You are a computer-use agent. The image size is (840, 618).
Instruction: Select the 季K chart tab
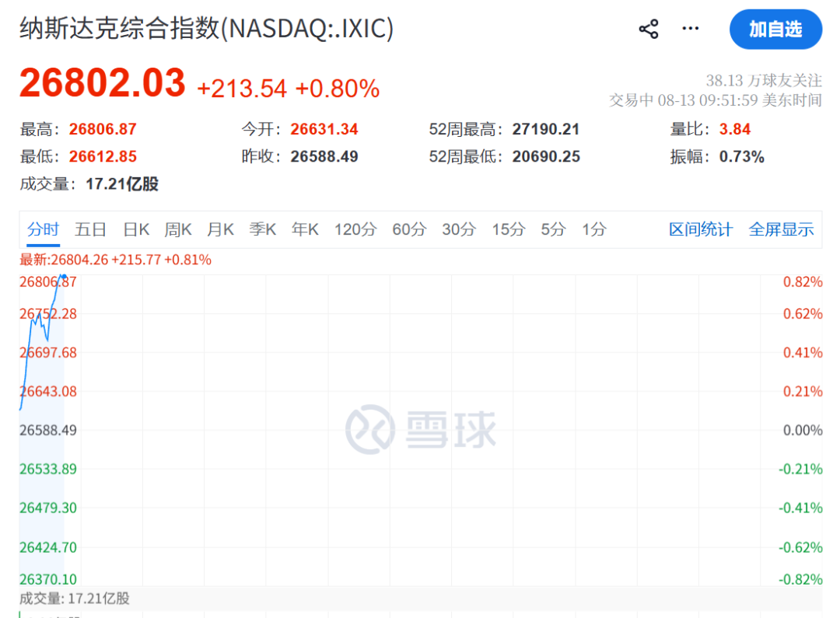(x=263, y=229)
